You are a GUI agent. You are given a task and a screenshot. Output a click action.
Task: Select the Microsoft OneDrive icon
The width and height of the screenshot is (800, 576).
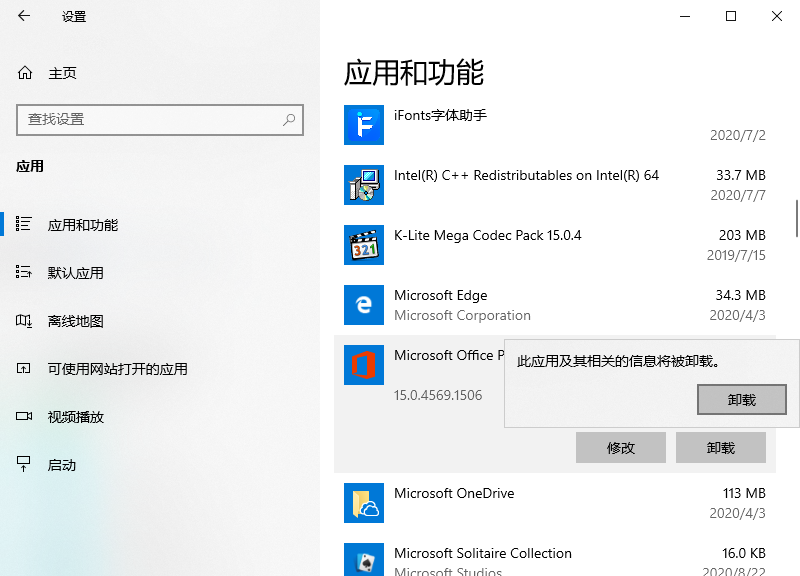click(364, 503)
